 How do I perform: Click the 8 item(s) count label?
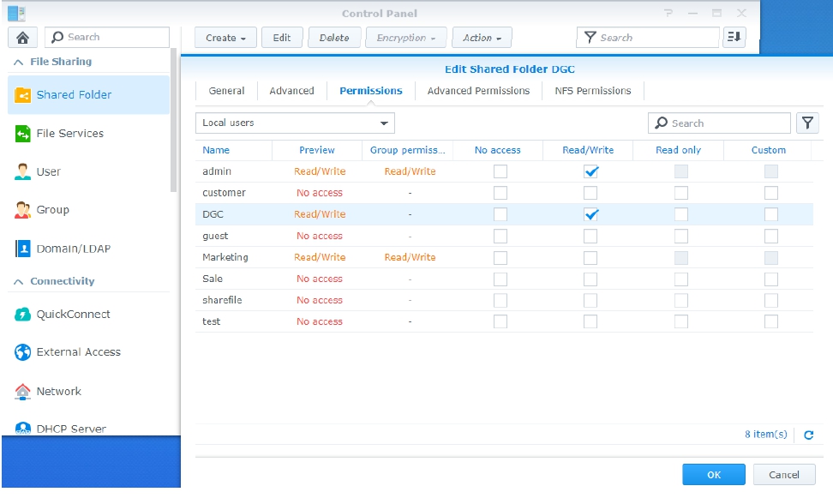pyautogui.click(x=765, y=435)
